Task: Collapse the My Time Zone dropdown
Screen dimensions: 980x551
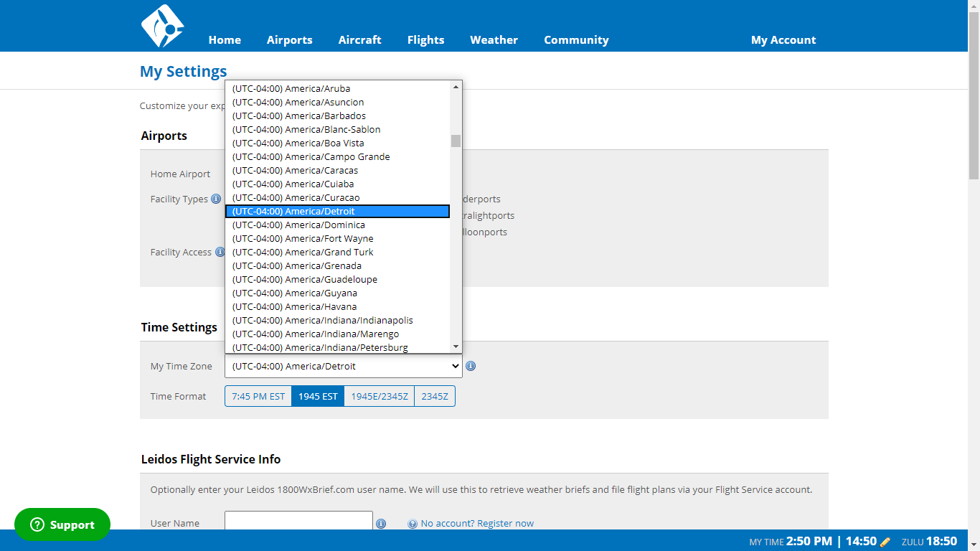Action: [x=343, y=366]
